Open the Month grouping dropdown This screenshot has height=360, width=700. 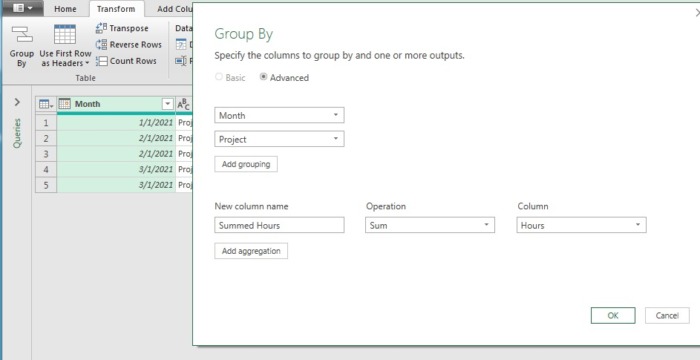[279, 115]
